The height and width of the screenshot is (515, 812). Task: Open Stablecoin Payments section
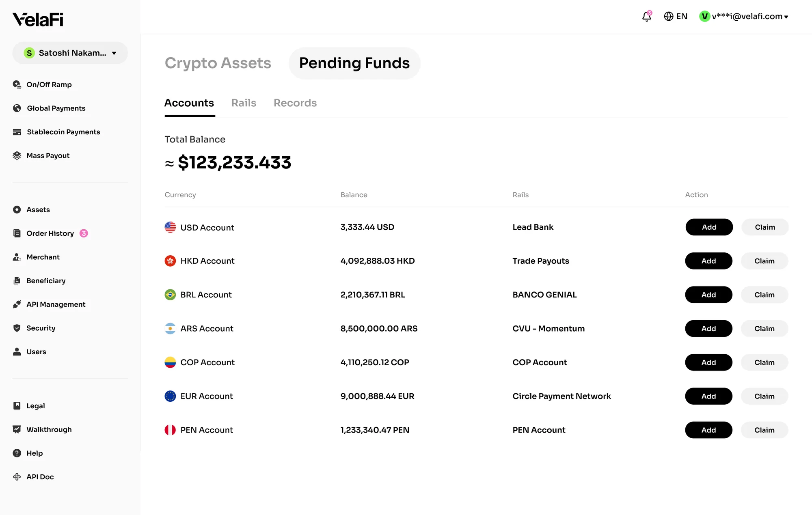56,132
